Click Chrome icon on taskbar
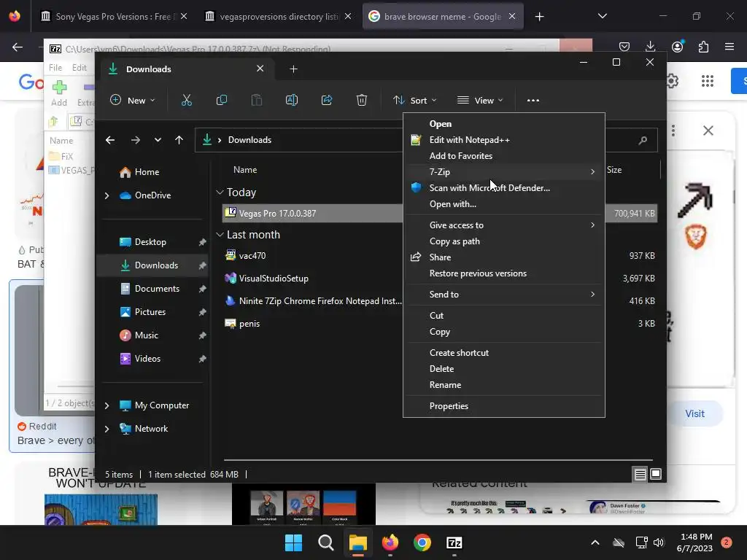 point(422,542)
